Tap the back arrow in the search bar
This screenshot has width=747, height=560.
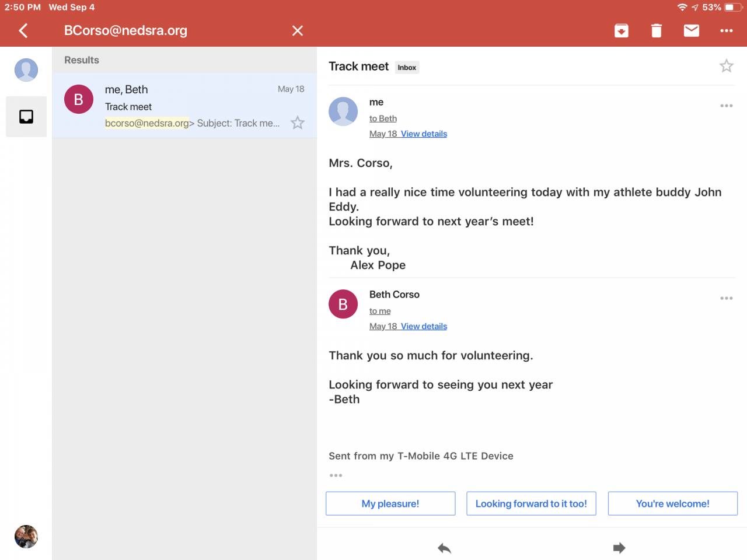[23, 30]
